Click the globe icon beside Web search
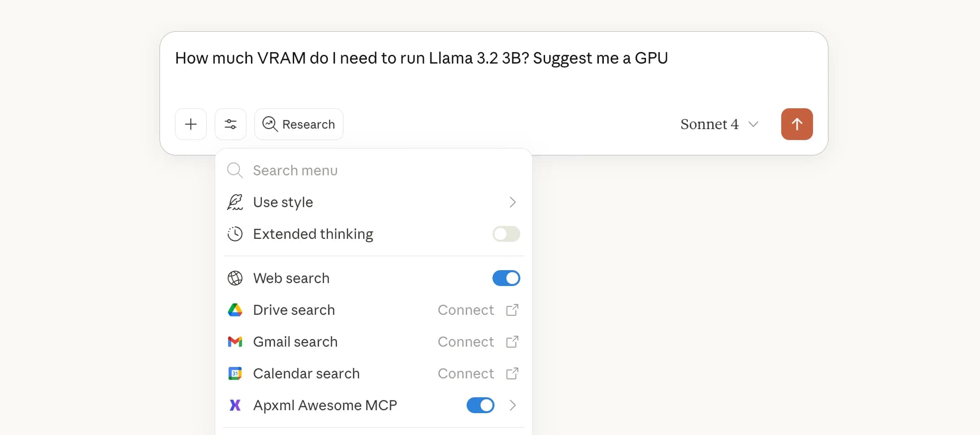980x435 pixels. [x=235, y=278]
